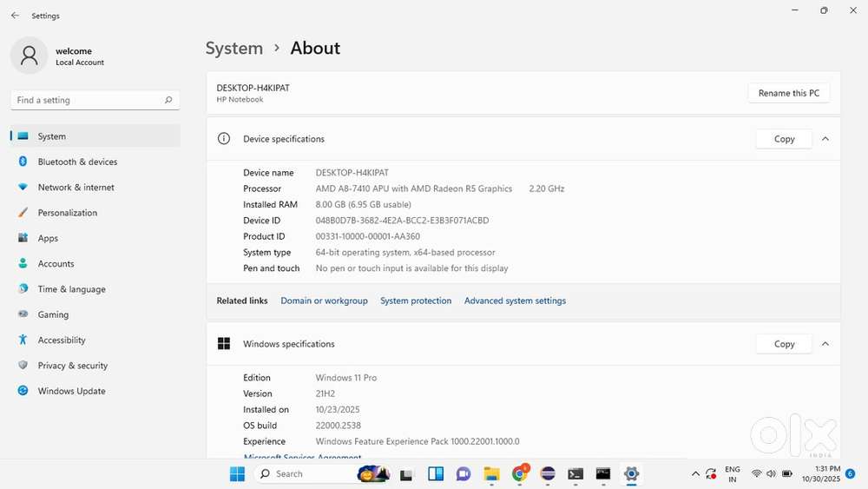Click the Device specifications info icon
Screen dimensions: 868x489
tap(224, 138)
